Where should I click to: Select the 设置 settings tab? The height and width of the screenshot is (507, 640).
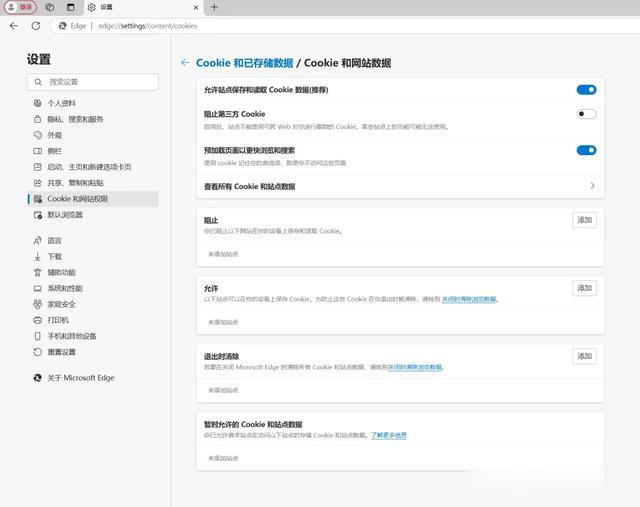[x=142, y=7]
